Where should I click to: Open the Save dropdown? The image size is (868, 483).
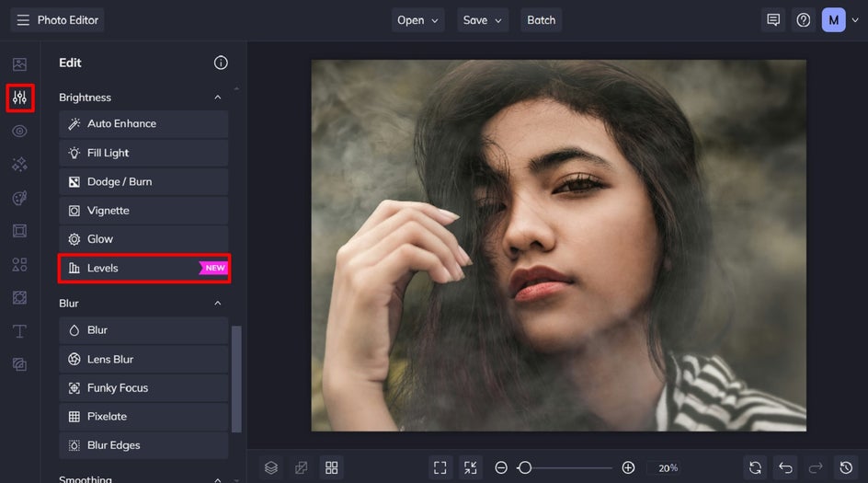(483, 20)
